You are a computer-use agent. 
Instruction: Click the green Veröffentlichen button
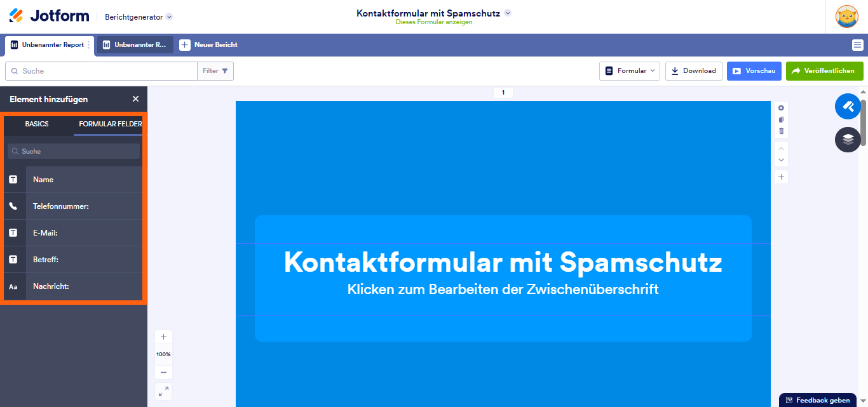click(824, 70)
